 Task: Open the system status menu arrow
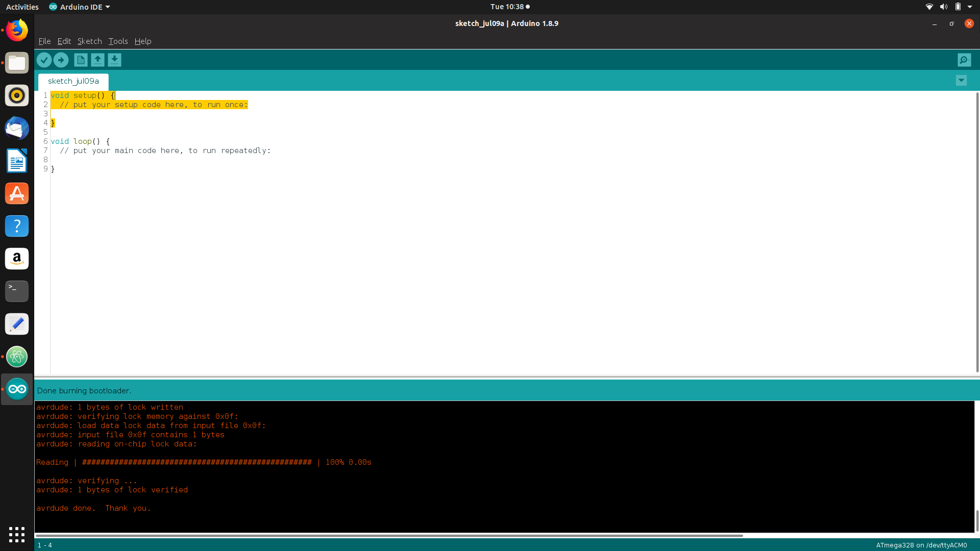tap(970, 7)
